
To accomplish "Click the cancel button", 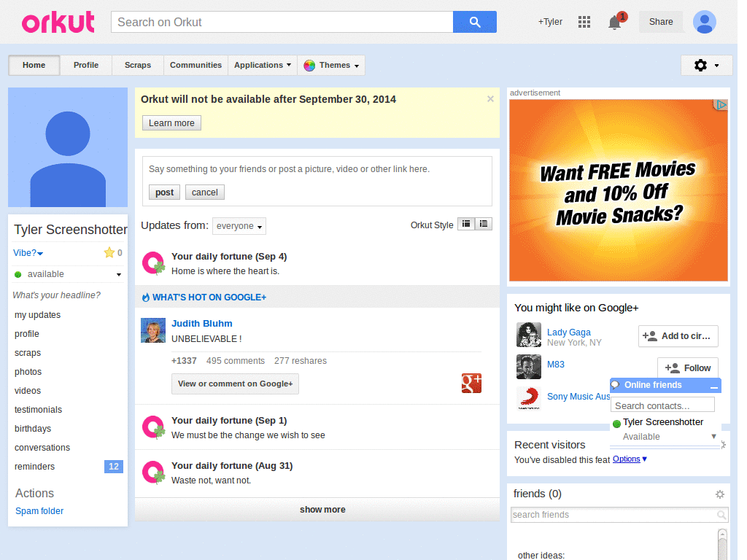I will click(205, 192).
